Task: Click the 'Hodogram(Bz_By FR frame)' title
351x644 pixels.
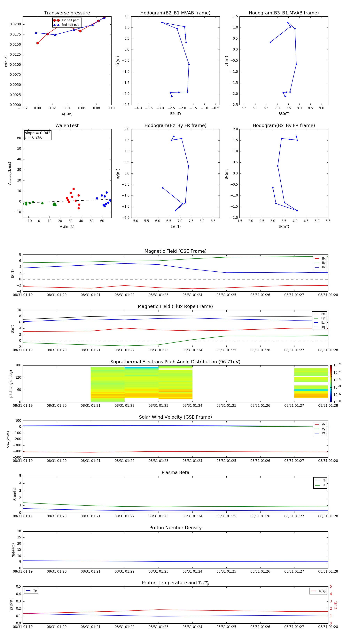Action: coord(175,125)
